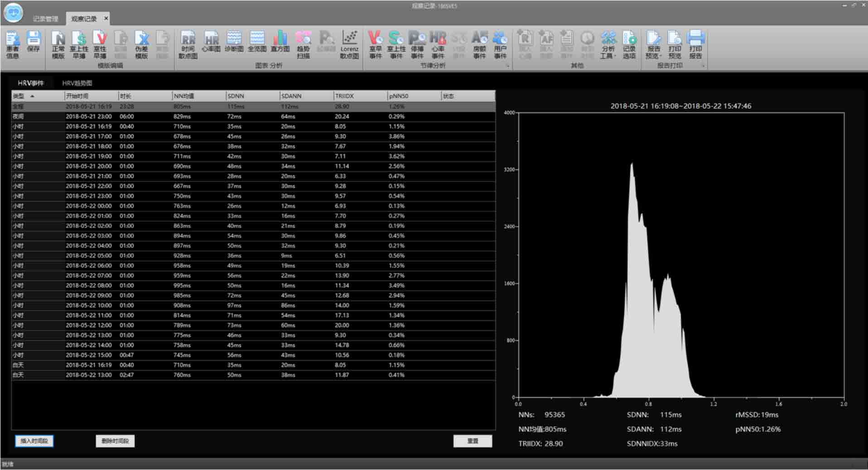Click the histogram date range title
868x470 pixels.
(x=681, y=106)
